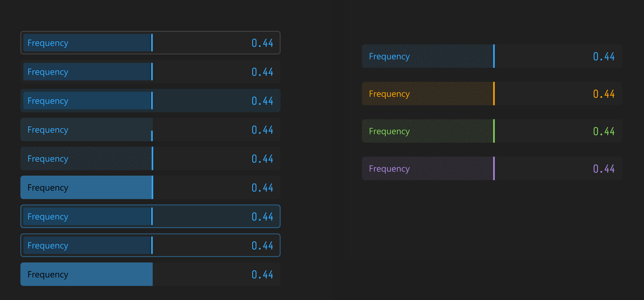644x300 pixels.
Task: Click the 0.44 value on purple slider
Action: point(603,169)
